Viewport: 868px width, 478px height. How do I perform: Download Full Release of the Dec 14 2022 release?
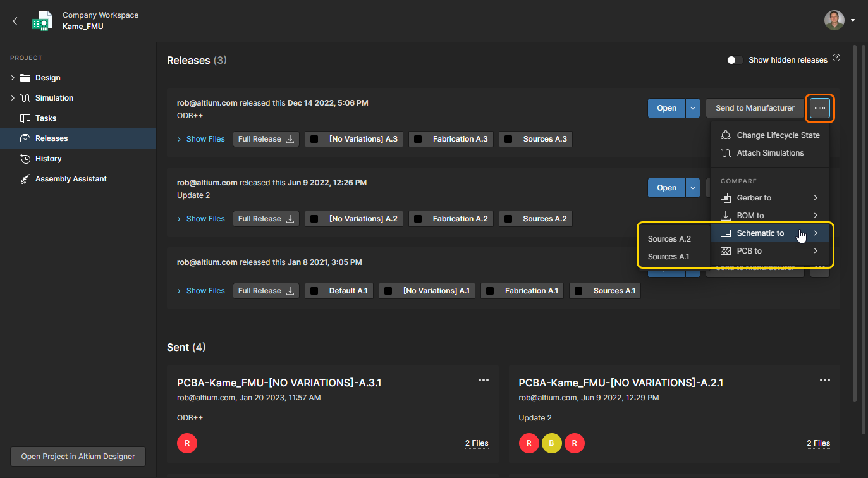coord(266,139)
